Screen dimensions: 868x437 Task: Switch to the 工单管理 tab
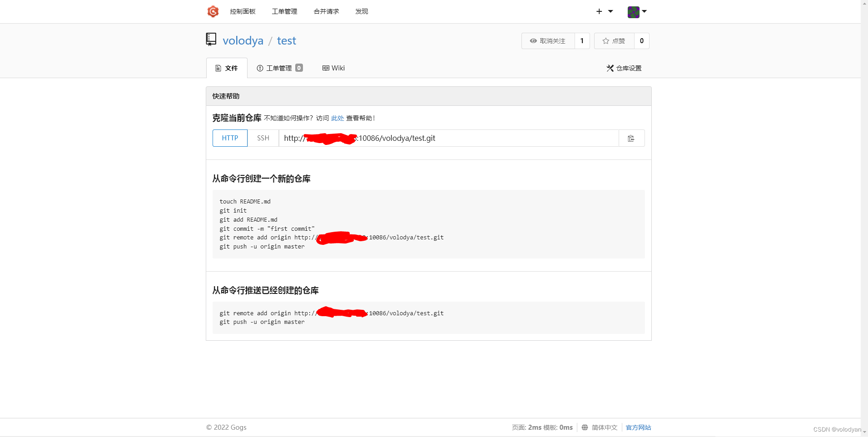[x=278, y=68]
